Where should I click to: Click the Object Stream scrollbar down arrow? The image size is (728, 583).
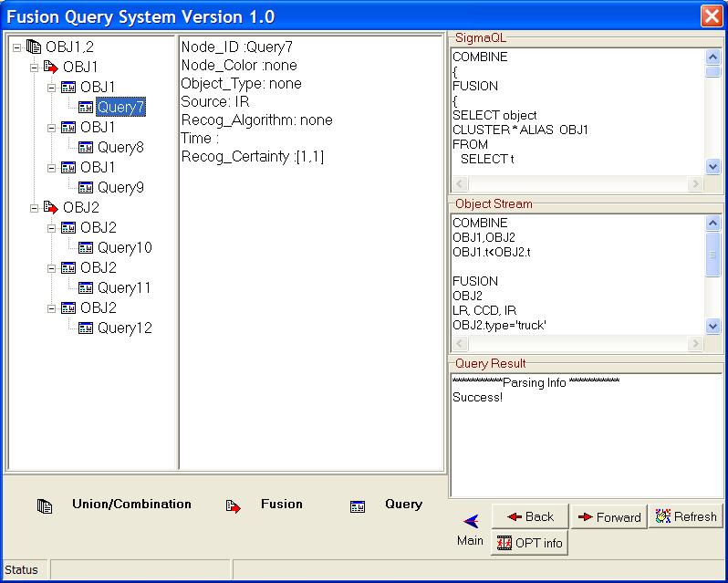coord(712,326)
